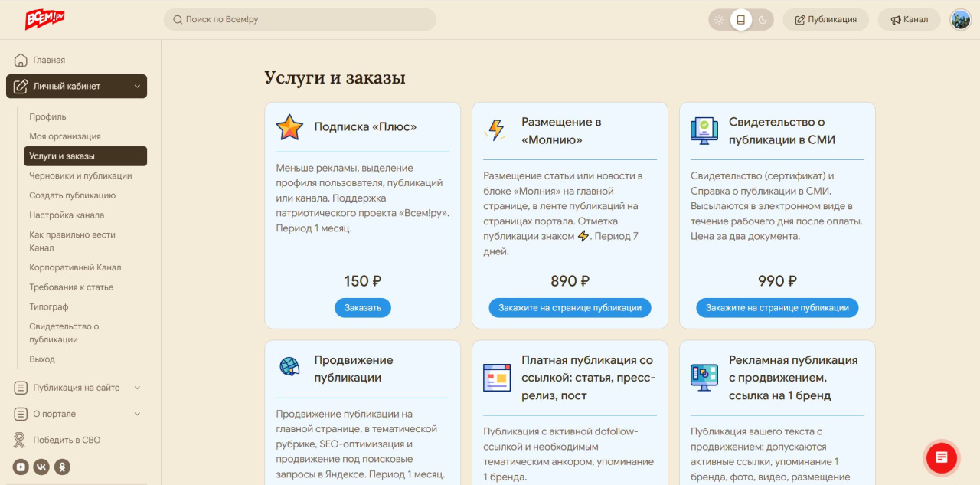Collapse the Личный кабинет section chevron

tap(137, 87)
